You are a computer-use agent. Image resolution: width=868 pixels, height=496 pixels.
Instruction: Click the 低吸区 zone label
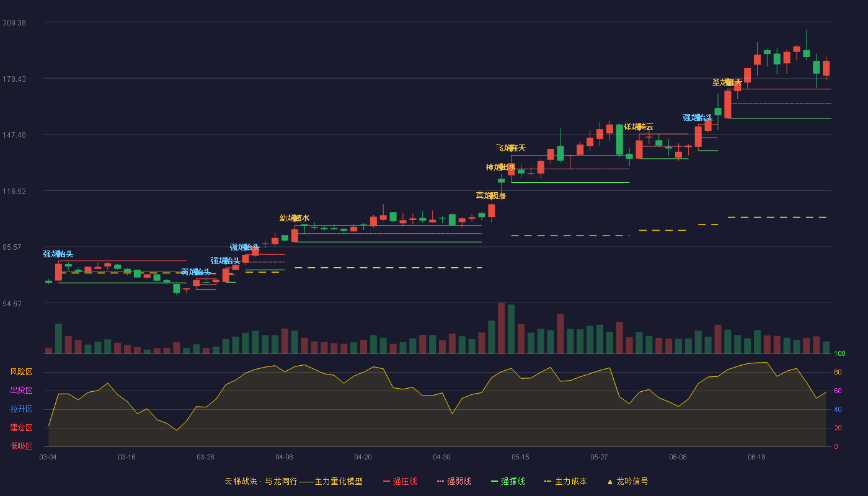tap(21, 446)
